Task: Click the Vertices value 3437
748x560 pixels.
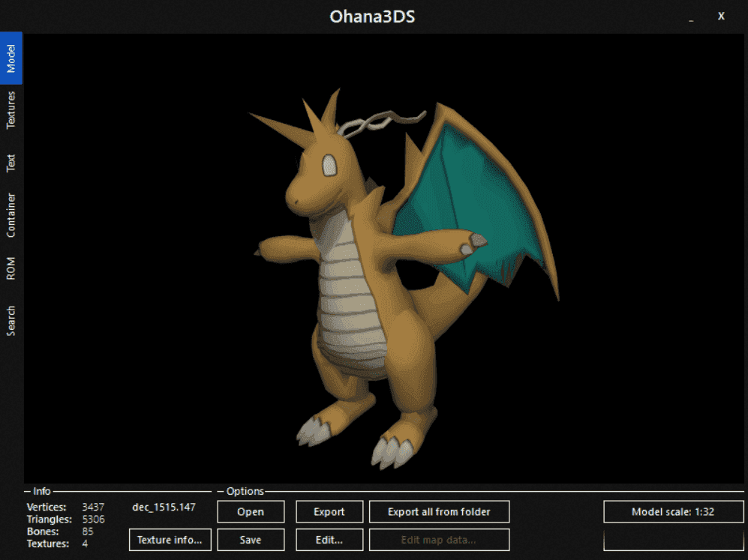Action: coord(93,507)
